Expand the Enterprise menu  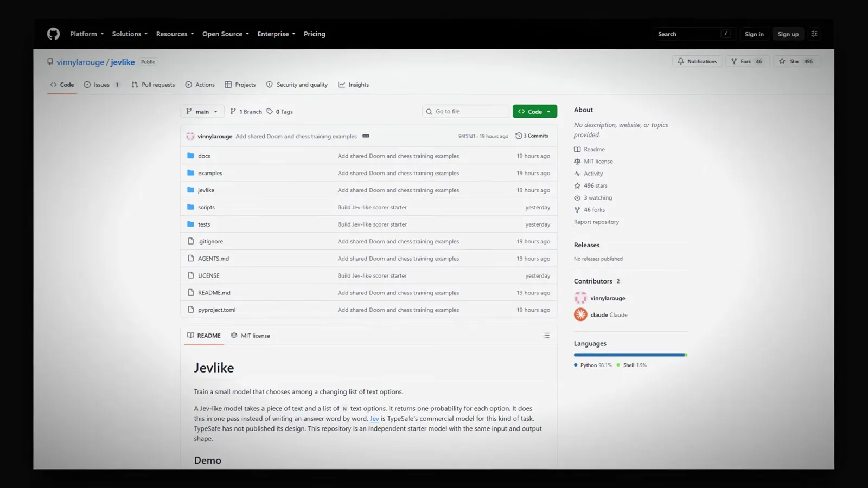click(x=276, y=34)
